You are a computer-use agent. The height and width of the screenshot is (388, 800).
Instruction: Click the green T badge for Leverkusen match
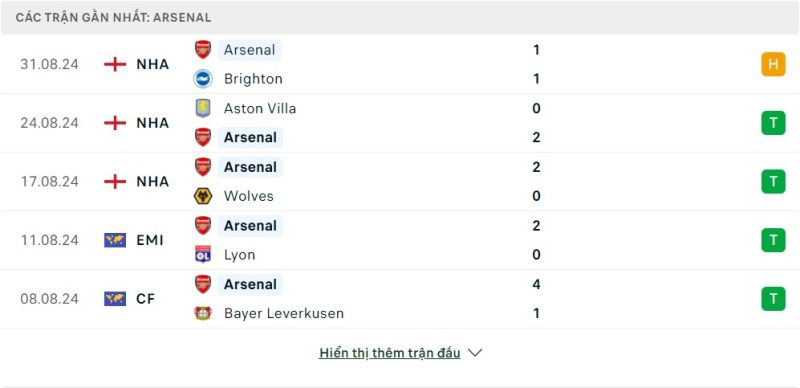click(773, 299)
